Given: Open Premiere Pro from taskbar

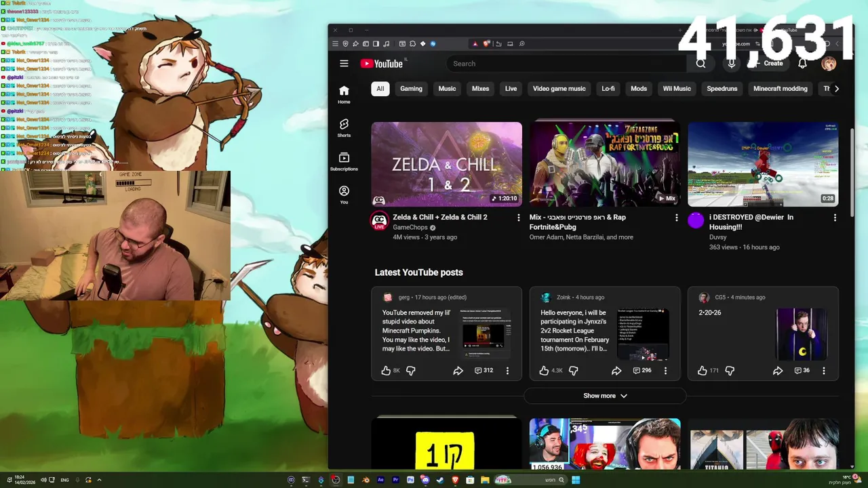Looking at the screenshot, I should point(395,480).
